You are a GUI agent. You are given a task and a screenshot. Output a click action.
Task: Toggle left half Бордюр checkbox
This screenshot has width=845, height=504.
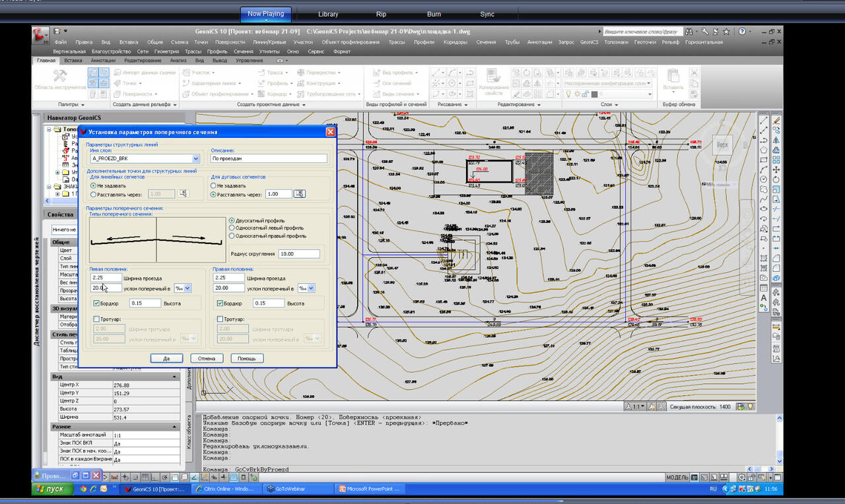[96, 303]
